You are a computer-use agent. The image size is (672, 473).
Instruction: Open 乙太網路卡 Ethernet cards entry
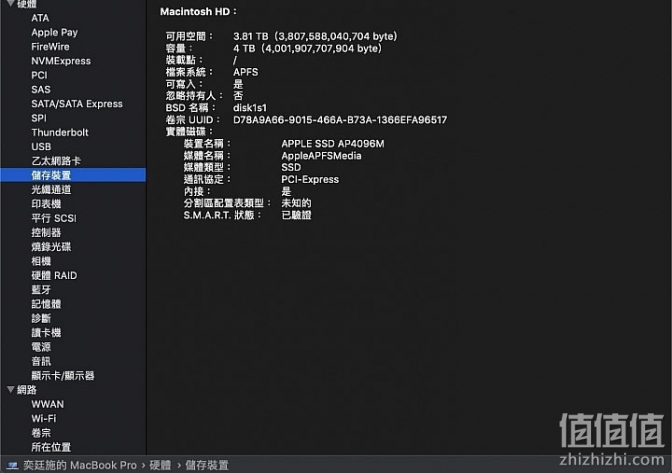[x=56, y=161]
